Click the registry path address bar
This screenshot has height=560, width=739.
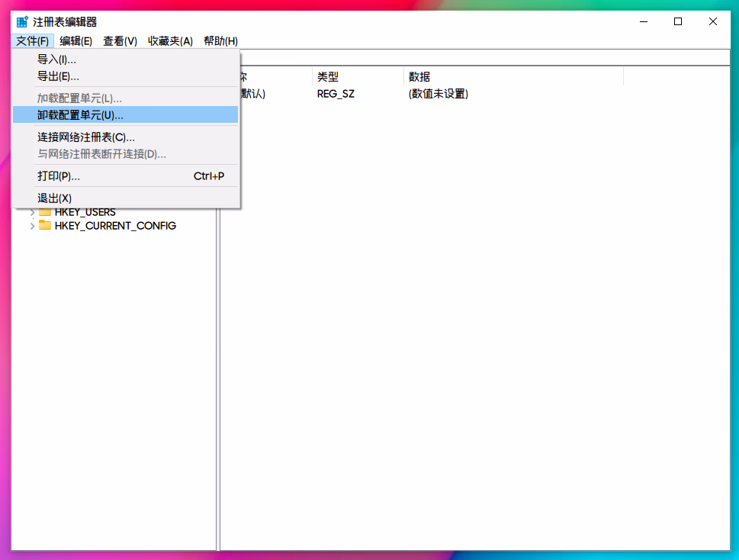480,57
